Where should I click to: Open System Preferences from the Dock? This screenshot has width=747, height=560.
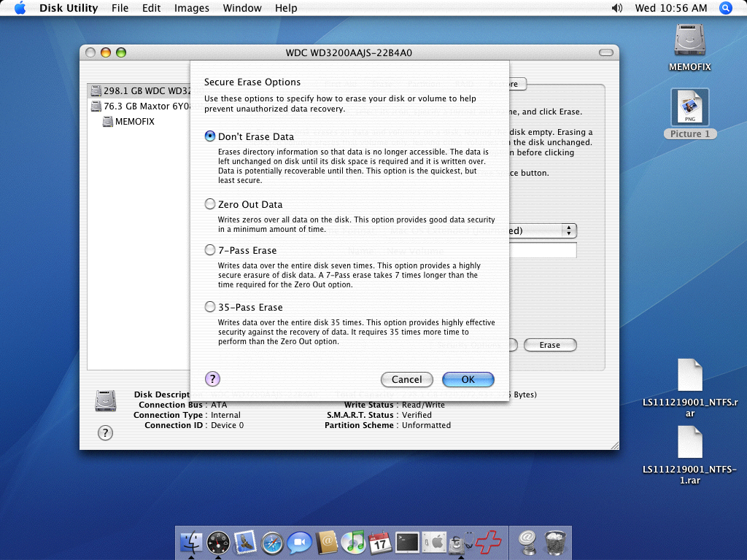pos(435,542)
